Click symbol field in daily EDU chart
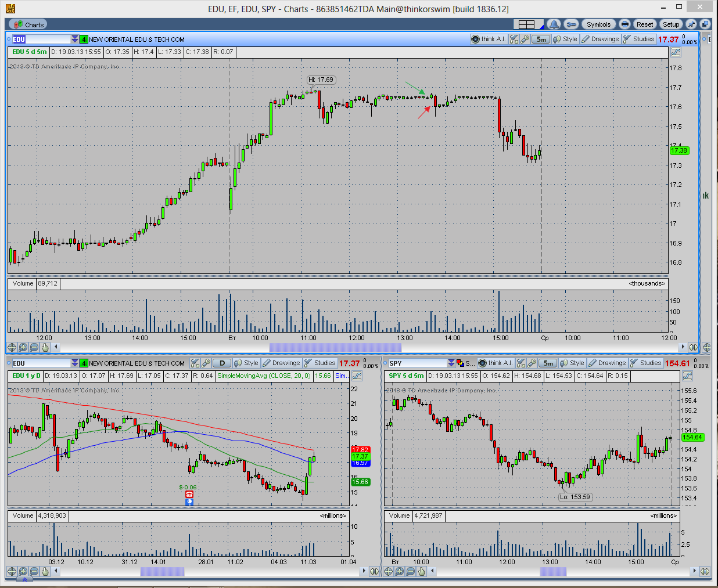Viewport: 718px width, 588px height. [x=41, y=363]
